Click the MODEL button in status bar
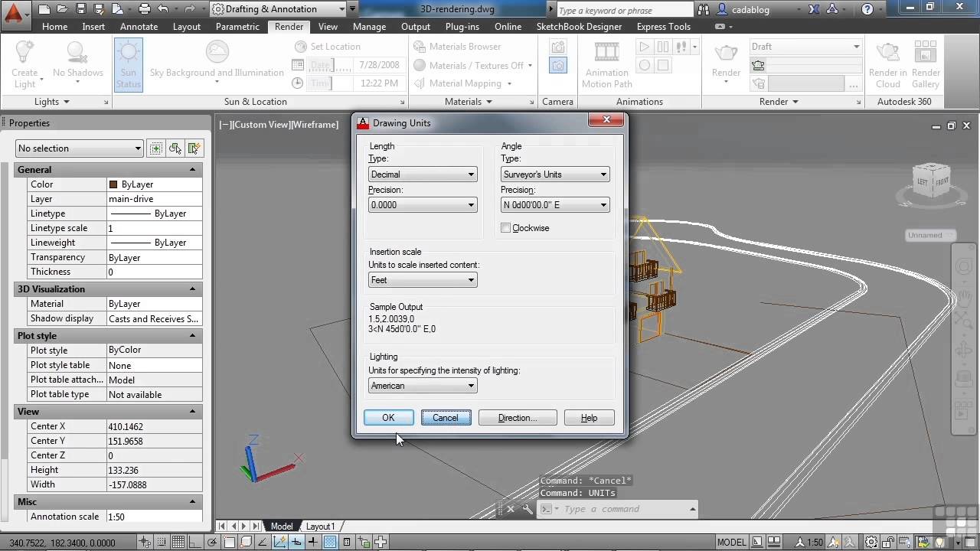Image resolution: width=980 pixels, height=551 pixels. (731, 543)
